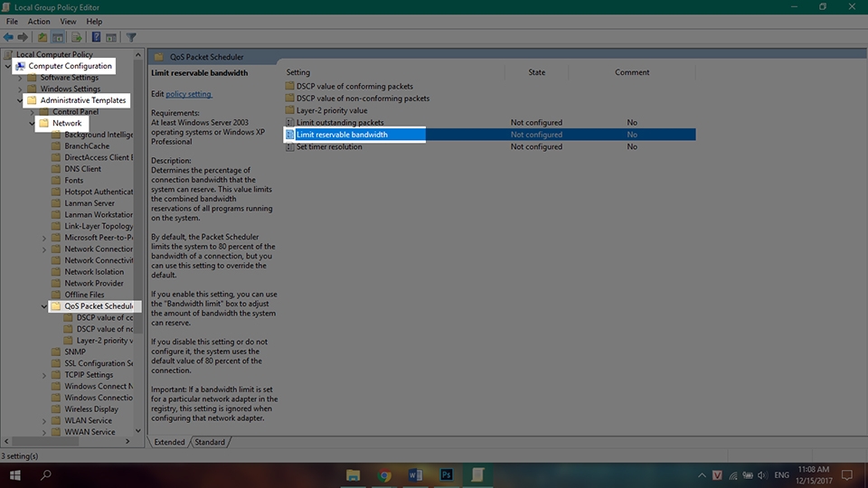Collapse the QoS Packet Scheduler node
The width and height of the screenshot is (868, 488).
point(44,306)
